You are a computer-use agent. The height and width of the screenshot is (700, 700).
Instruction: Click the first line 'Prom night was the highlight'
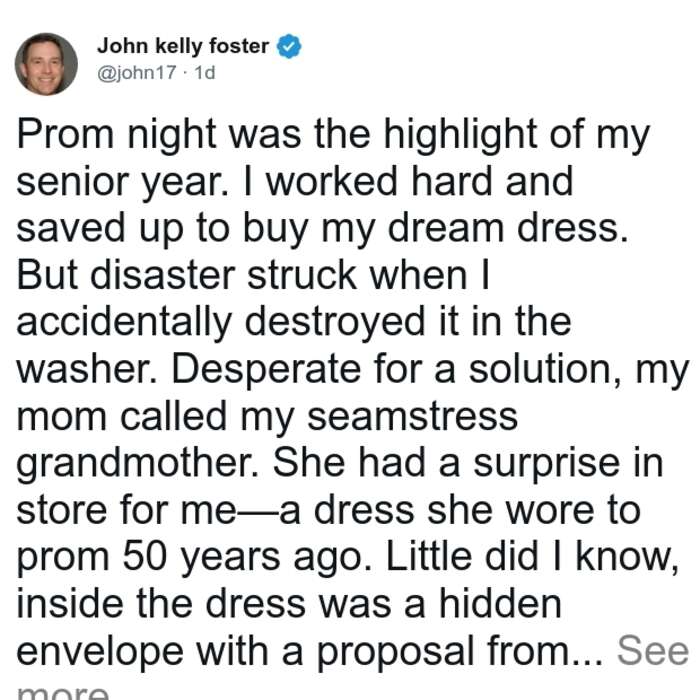(x=277, y=135)
